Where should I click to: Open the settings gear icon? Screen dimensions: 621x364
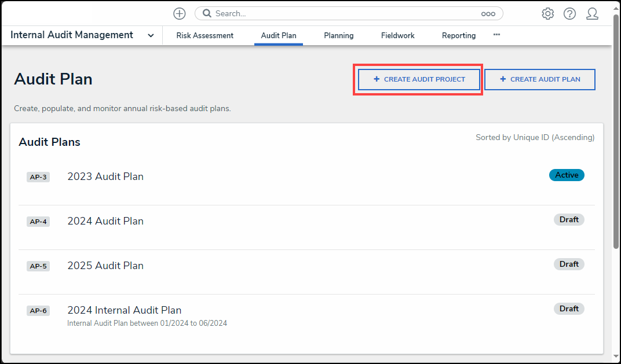coord(547,14)
